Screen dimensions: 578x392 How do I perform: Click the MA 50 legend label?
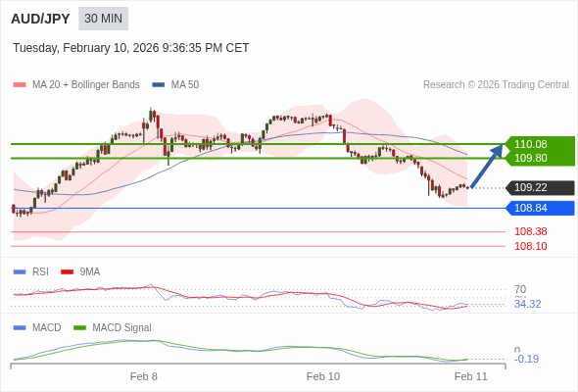pyautogui.click(x=185, y=85)
